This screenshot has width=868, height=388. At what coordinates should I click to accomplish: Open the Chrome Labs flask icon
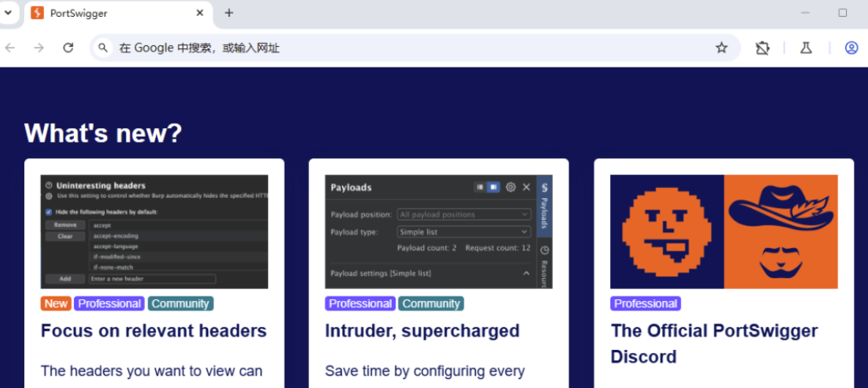click(x=806, y=48)
